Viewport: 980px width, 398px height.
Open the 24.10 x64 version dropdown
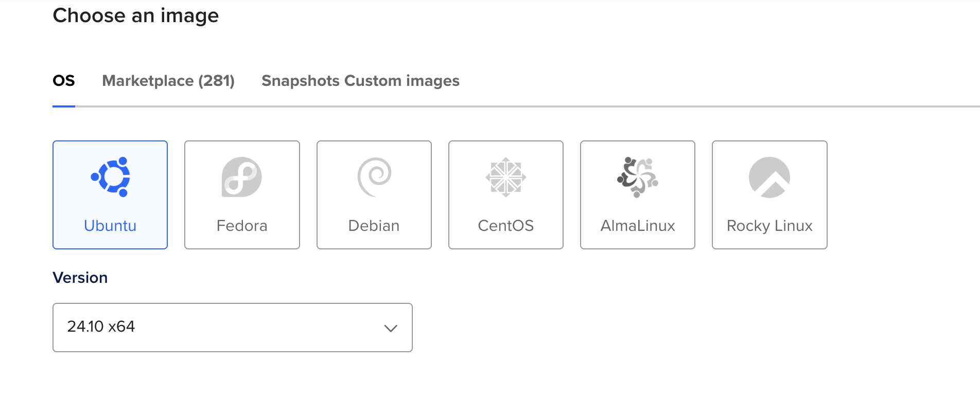(232, 328)
